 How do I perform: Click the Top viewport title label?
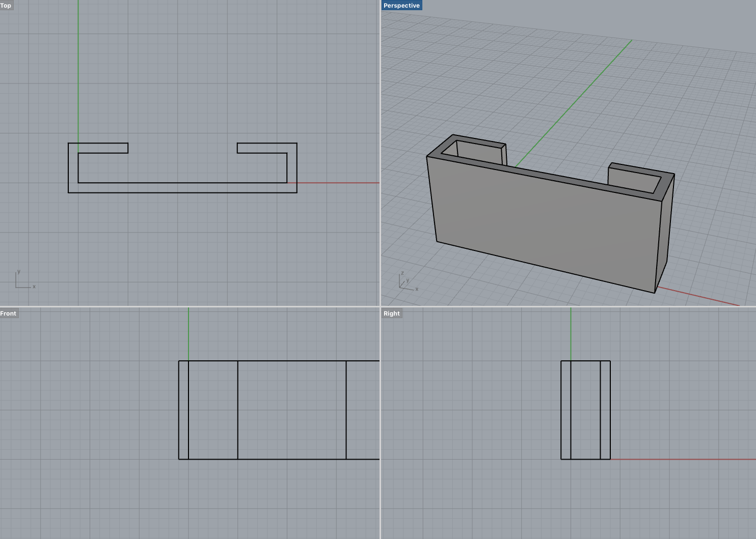click(6, 6)
